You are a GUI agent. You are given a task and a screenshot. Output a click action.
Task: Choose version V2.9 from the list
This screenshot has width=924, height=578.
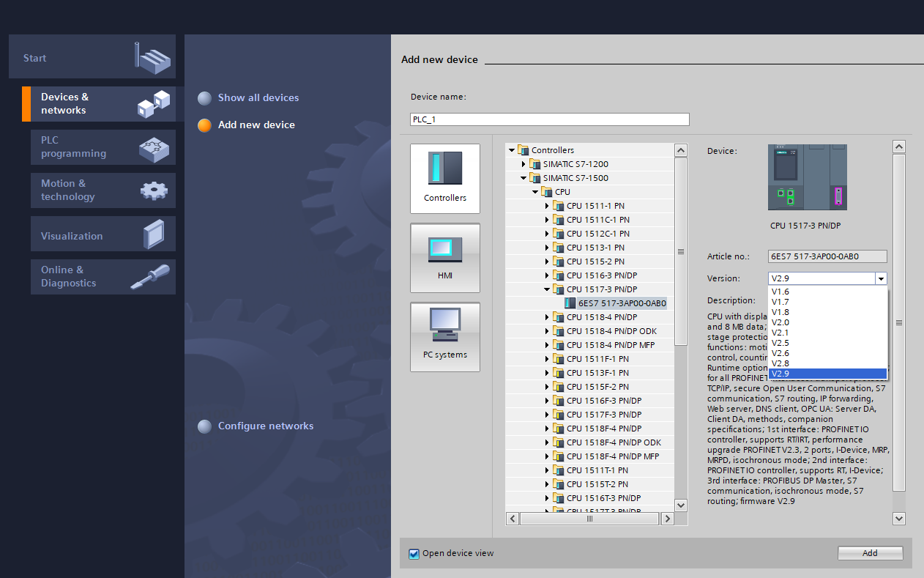pyautogui.click(x=827, y=374)
